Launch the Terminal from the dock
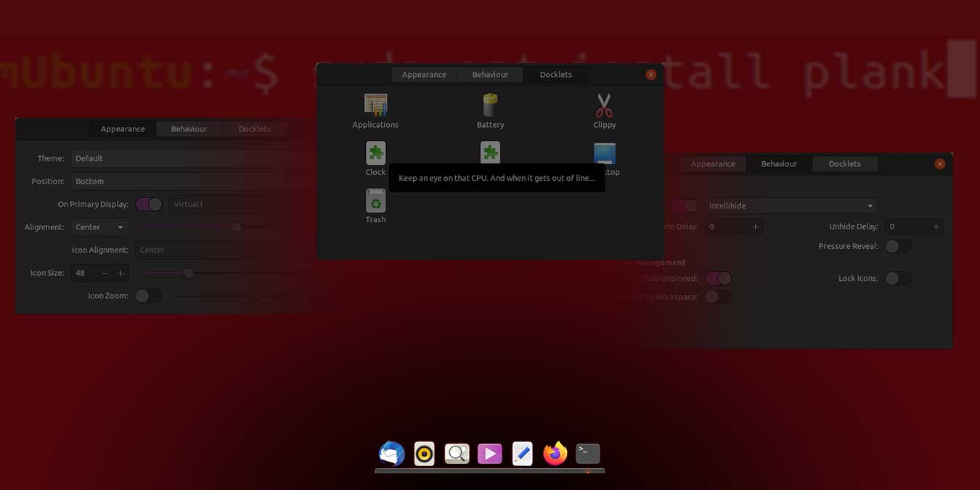Screen dimensions: 980x490 pos(587,453)
